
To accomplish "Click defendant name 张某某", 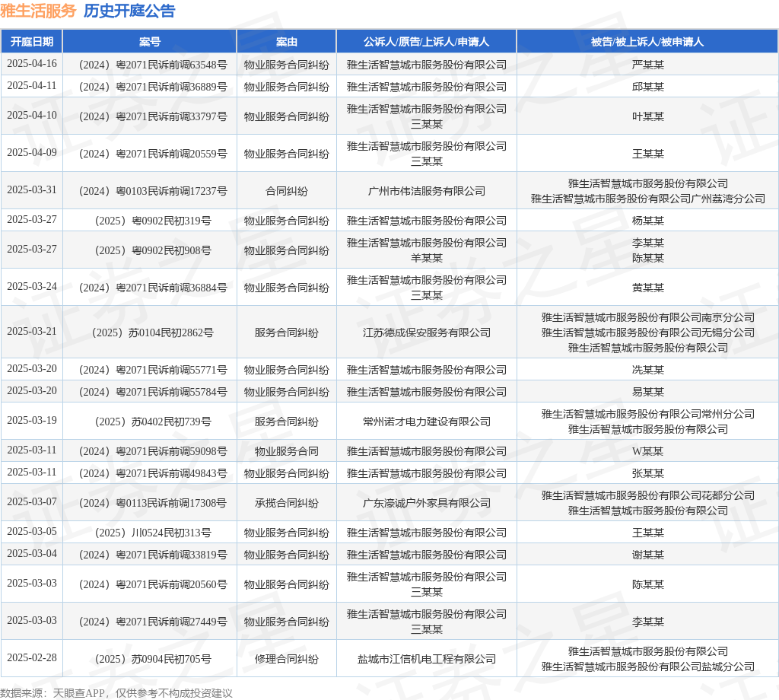I will tap(648, 473).
